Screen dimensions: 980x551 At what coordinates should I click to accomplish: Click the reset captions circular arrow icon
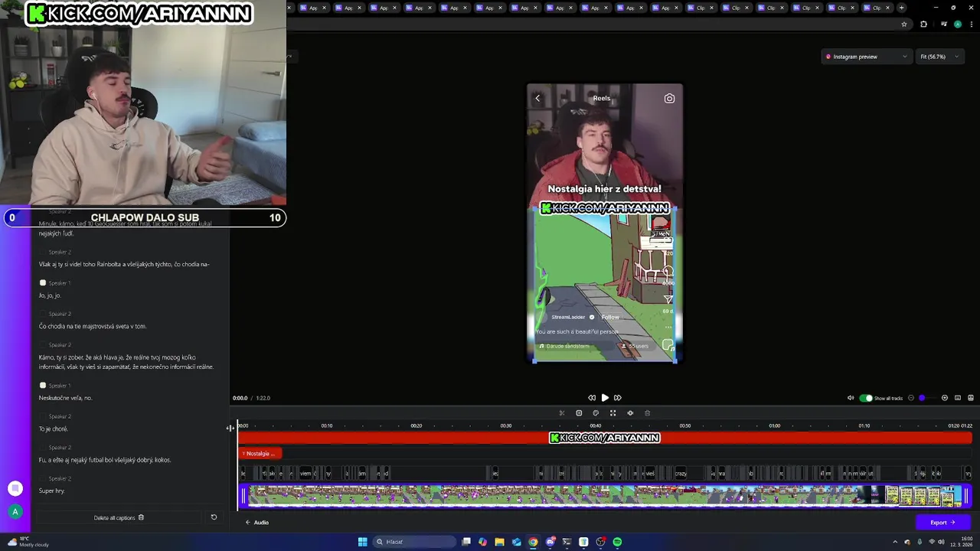(214, 517)
